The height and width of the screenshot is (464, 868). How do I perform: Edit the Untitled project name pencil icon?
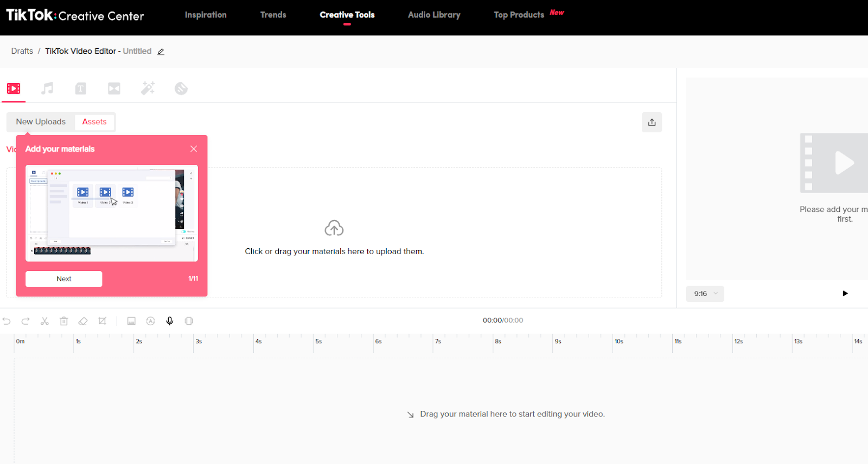coord(161,51)
